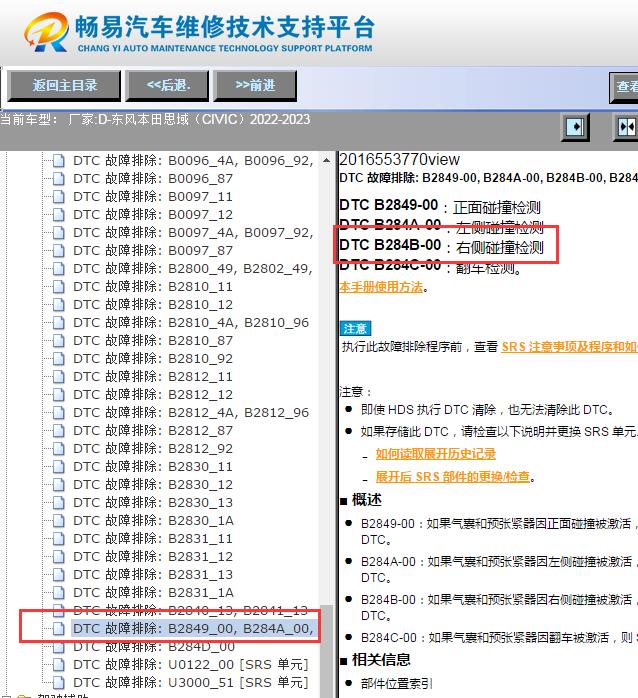This screenshot has height=698, width=638.
Task: Click the 注意 notice badge
Action: pos(355,328)
